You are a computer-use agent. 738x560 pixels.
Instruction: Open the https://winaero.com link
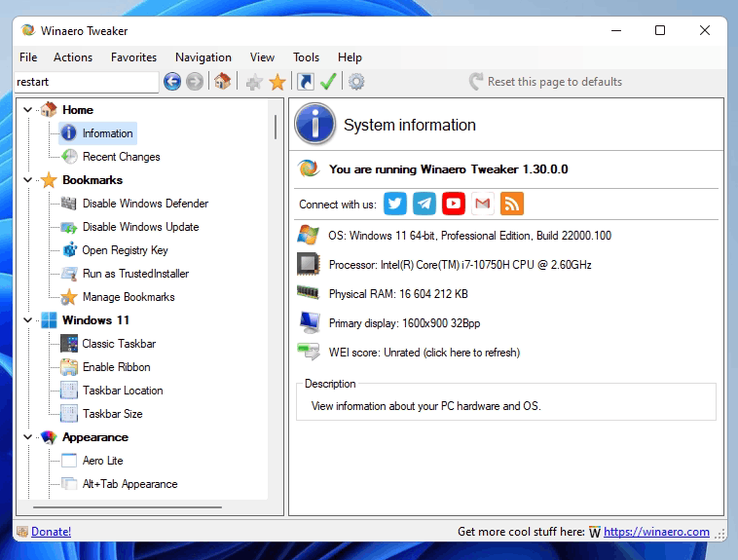[x=656, y=532]
